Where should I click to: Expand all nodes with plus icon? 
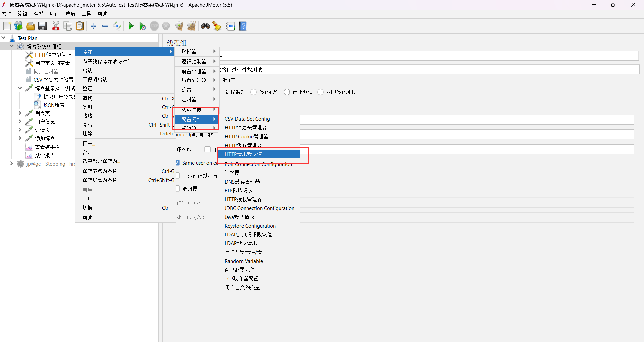click(x=94, y=26)
